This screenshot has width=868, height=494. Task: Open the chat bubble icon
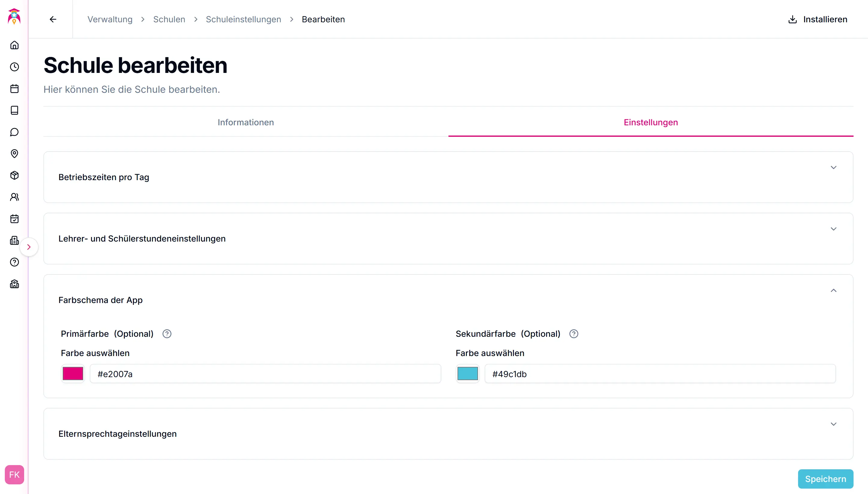[x=14, y=132]
